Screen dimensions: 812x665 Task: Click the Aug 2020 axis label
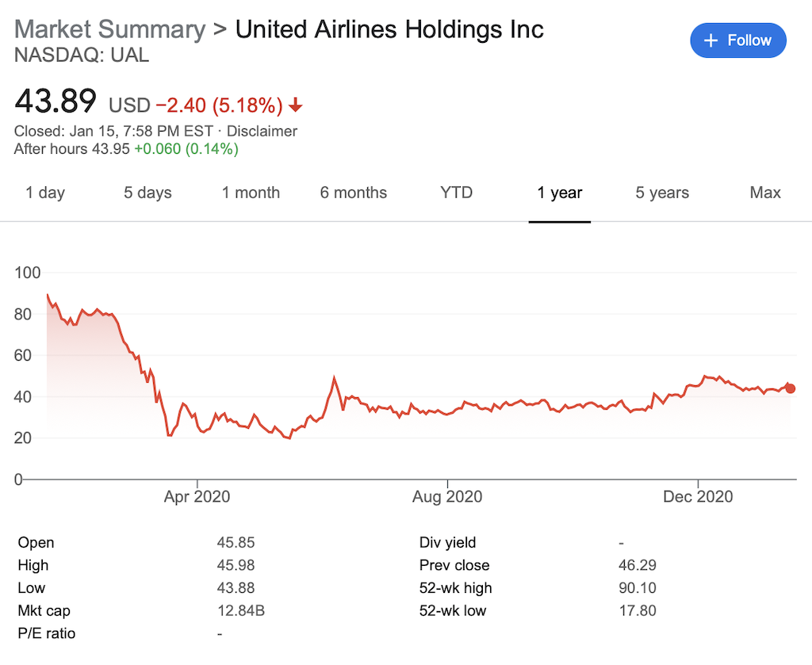point(448,497)
